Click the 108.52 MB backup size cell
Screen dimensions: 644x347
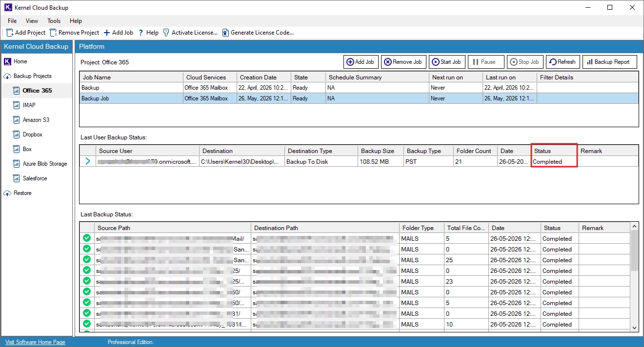(381, 162)
